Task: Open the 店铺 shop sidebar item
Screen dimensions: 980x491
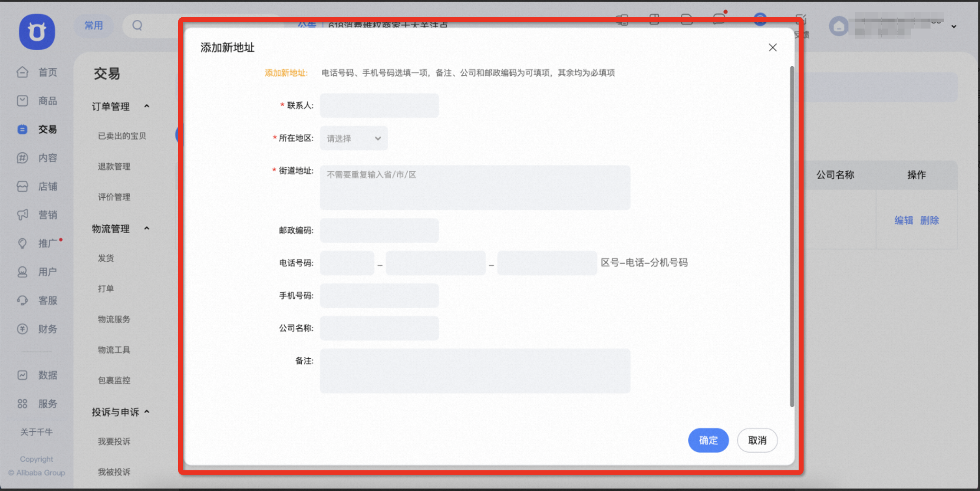Action: click(37, 186)
